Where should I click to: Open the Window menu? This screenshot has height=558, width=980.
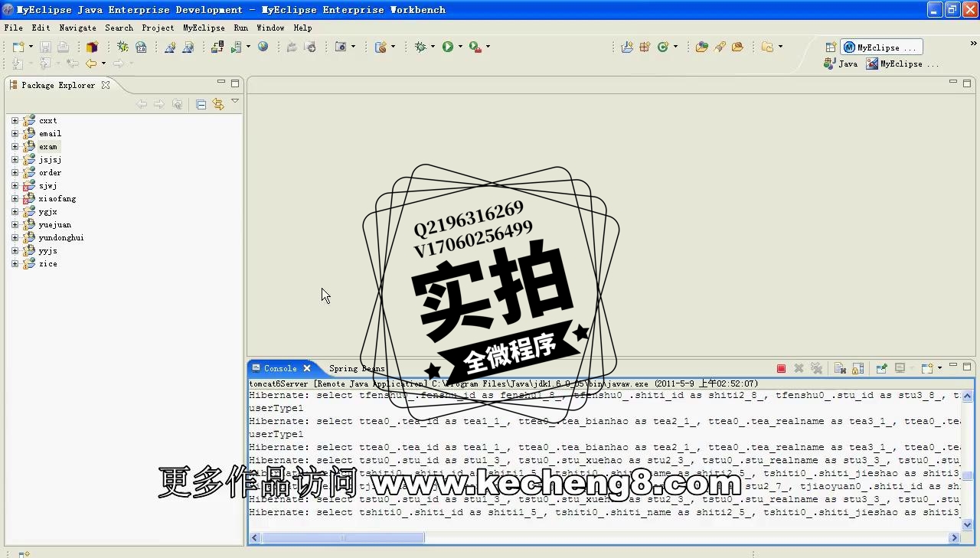coord(270,28)
